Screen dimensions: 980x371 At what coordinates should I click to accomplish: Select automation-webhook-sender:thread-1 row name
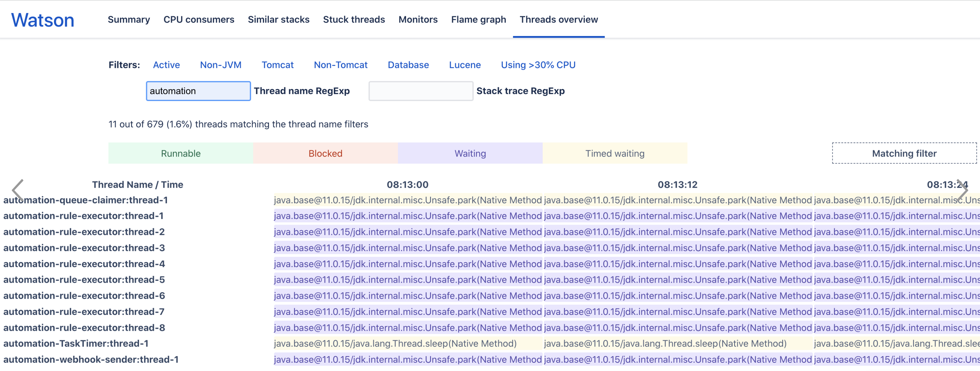tap(91, 359)
